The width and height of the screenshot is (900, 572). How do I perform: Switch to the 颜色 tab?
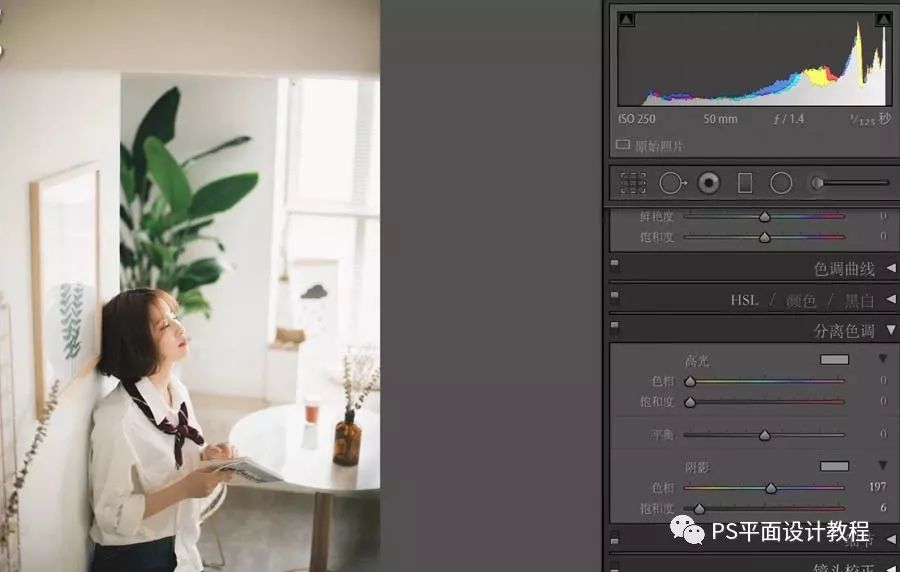click(801, 300)
